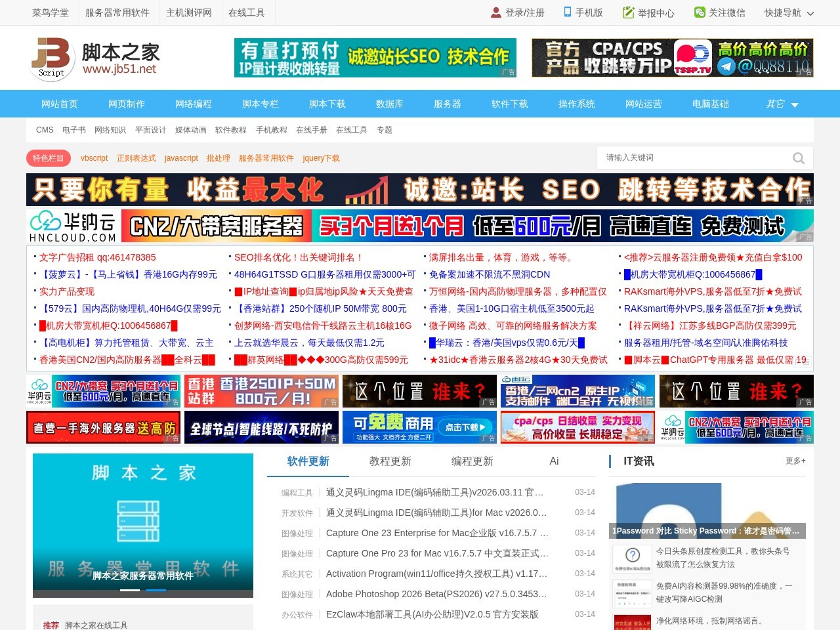Click the WeChat follow icon
The width and height of the screenshot is (840, 630).
(x=700, y=12)
